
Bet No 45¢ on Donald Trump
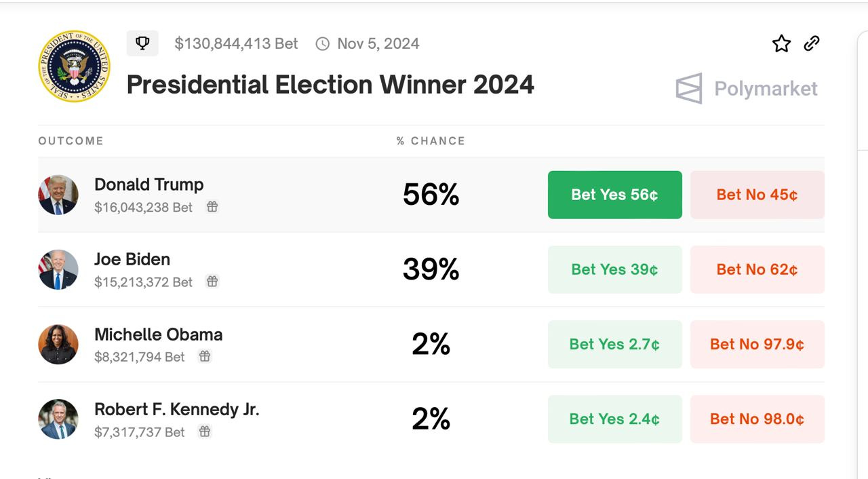757,195
